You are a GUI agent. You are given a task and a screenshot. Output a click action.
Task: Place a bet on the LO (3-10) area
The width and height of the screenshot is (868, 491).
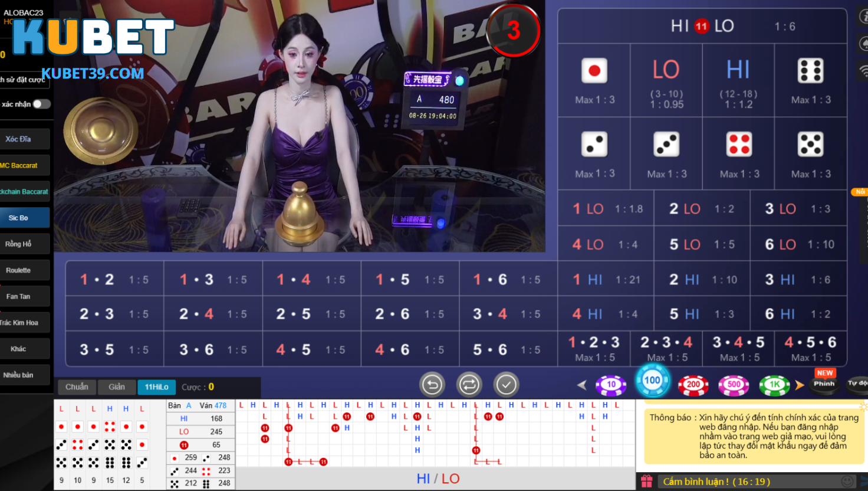point(666,81)
